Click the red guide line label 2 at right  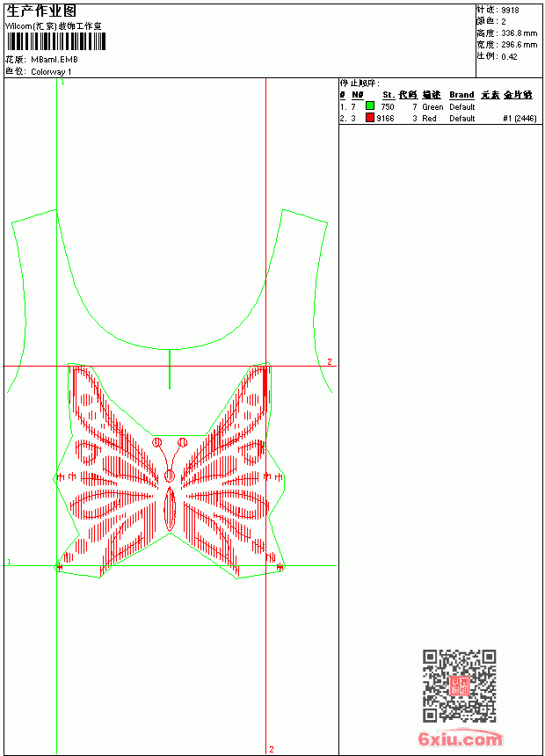click(330, 361)
